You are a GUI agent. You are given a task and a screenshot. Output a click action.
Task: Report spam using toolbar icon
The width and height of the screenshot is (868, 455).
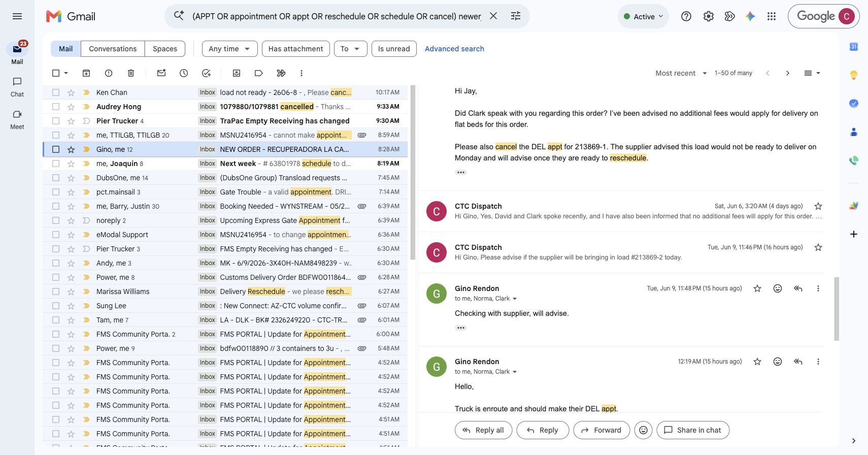(109, 73)
